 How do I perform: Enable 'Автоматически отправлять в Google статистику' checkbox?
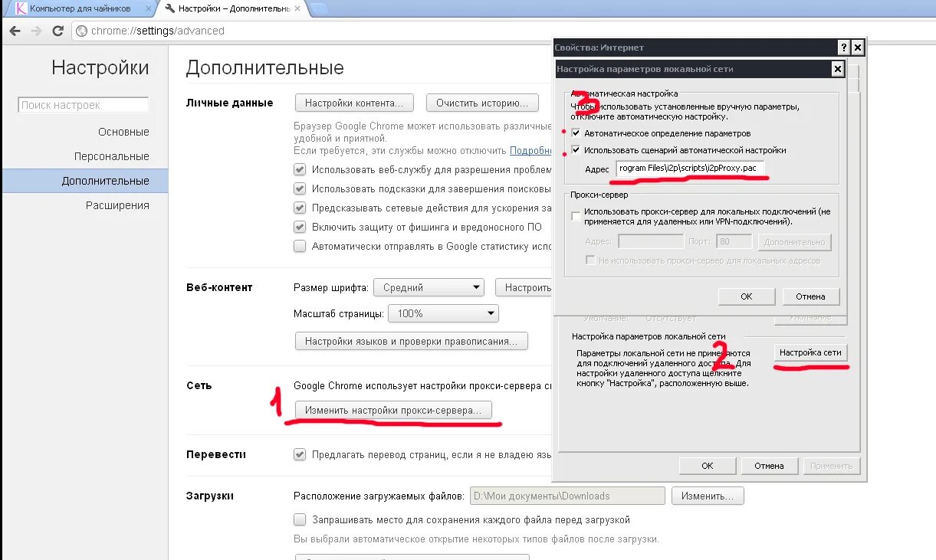[300, 246]
